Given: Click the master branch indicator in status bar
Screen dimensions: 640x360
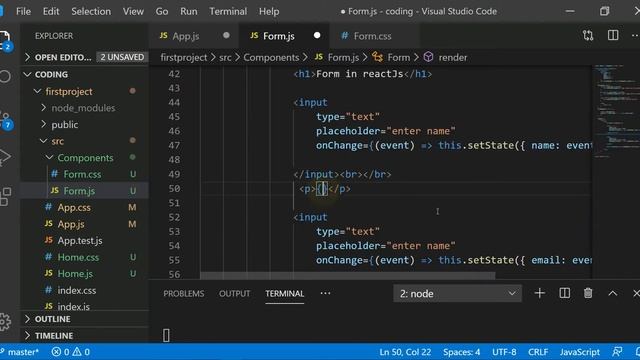Looking at the screenshot, I should click(20, 352).
